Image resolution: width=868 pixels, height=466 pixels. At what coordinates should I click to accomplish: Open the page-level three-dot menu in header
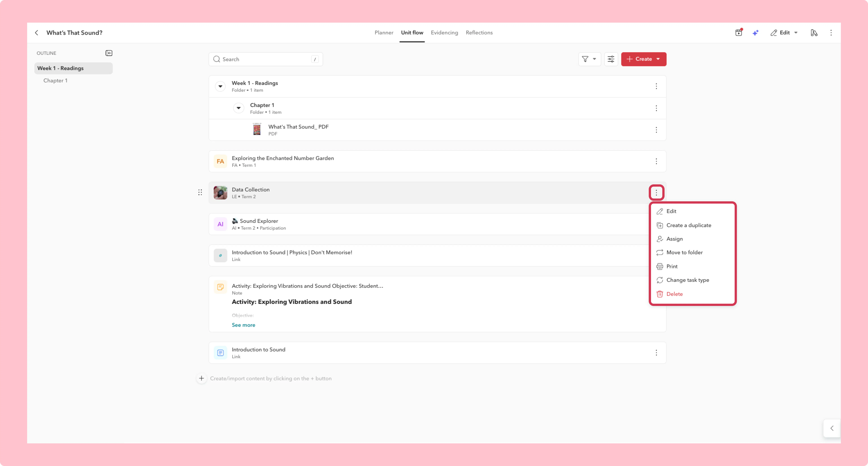(831, 33)
